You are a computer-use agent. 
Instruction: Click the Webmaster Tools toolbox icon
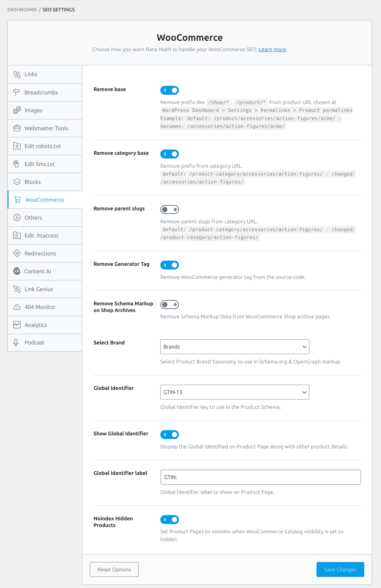17,128
